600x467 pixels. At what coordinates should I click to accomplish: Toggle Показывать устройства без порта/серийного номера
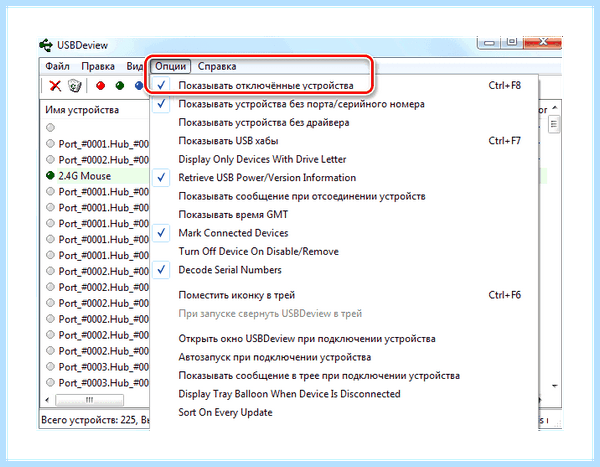click(x=344, y=104)
